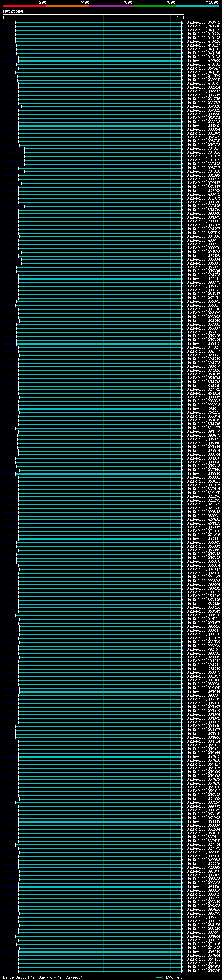Select hit UniRef100_Q8WJK4

[x=203, y=455]
